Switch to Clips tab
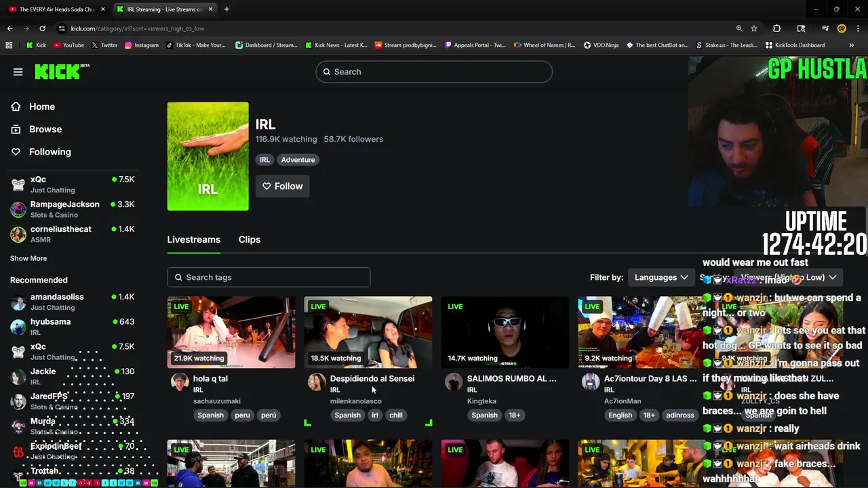This screenshot has height=488, width=868. pyautogui.click(x=250, y=239)
